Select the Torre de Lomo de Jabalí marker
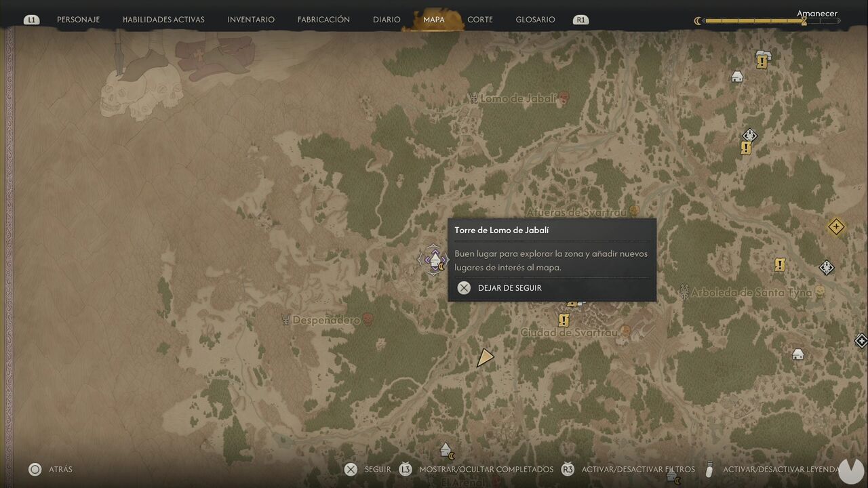 [x=434, y=260]
